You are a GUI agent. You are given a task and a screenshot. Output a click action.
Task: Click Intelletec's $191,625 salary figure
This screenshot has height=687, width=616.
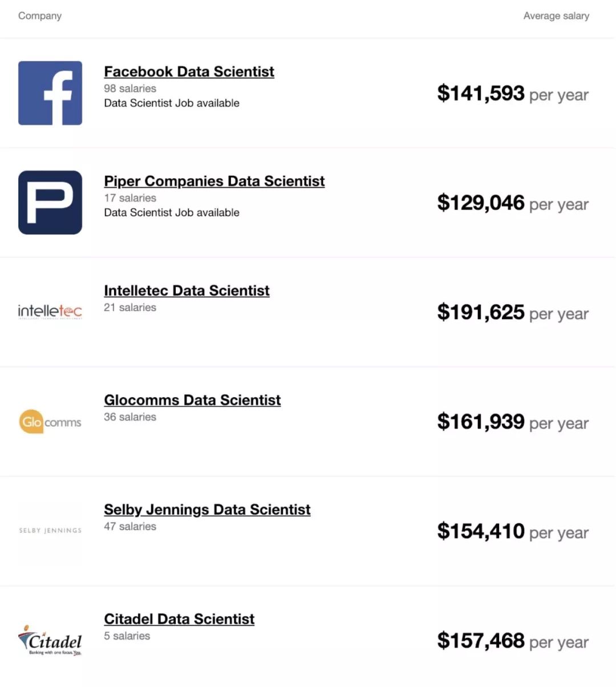point(481,313)
